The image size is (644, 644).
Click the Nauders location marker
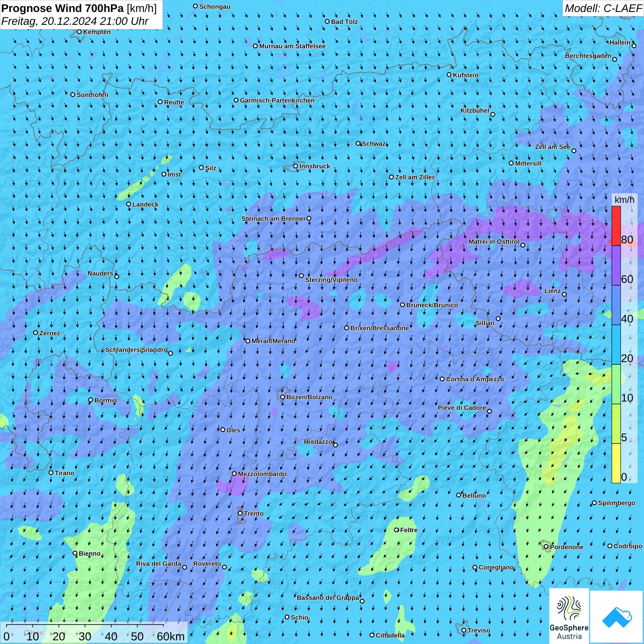click(x=117, y=276)
